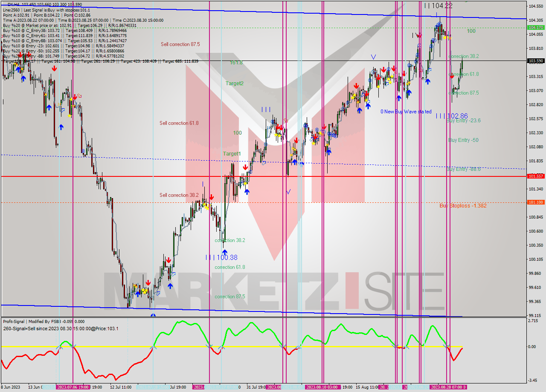Viewport: 546px width, 392px height.
Task: Click the 'Sell correction 87.5' label
Action: 180,44
